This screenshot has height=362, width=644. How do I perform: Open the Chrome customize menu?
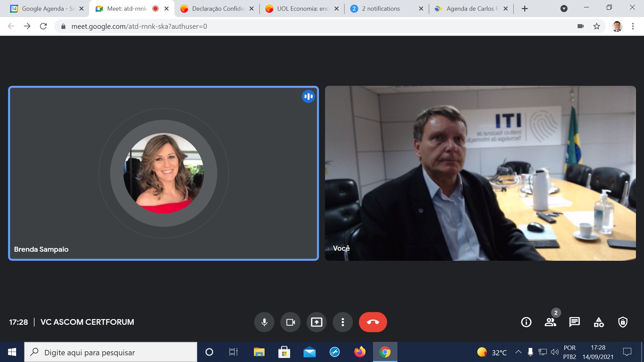[x=633, y=26]
